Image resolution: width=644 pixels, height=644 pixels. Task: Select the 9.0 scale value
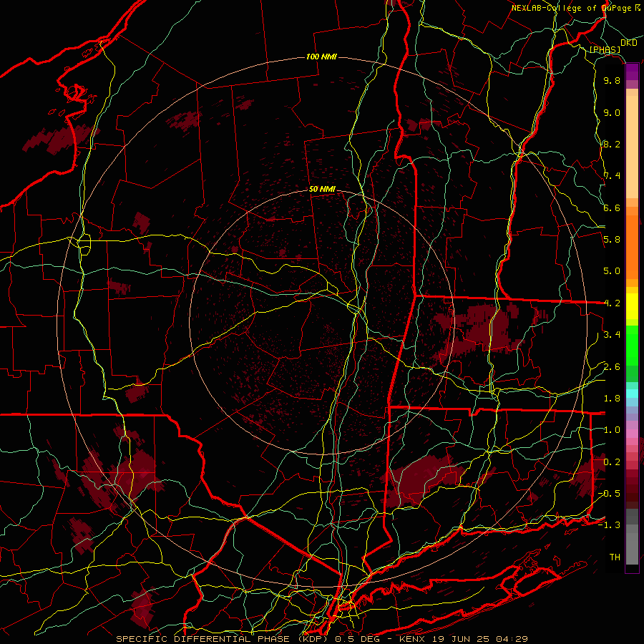pos(612,112)
